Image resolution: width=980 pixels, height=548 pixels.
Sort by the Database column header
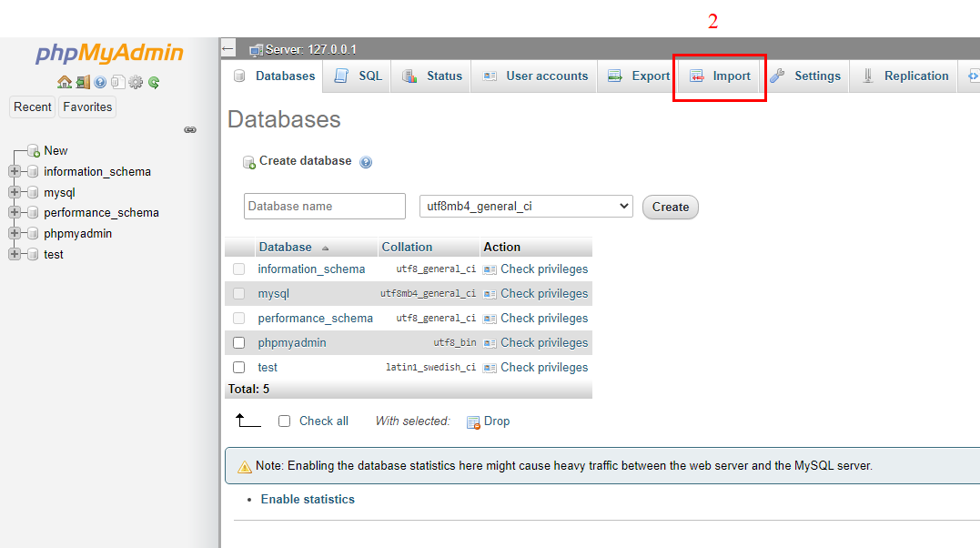pos(286,247)
